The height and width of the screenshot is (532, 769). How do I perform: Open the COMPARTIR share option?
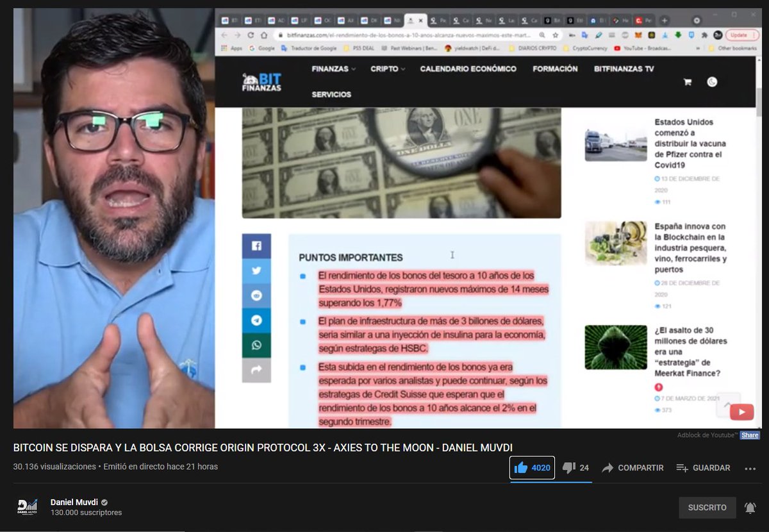click(632, 468)
